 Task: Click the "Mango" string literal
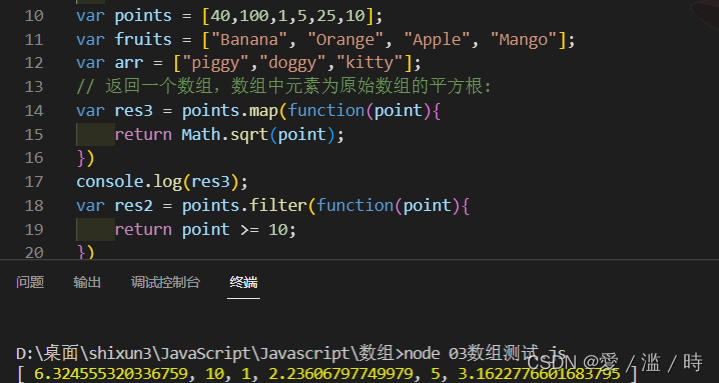click(524, 40)
